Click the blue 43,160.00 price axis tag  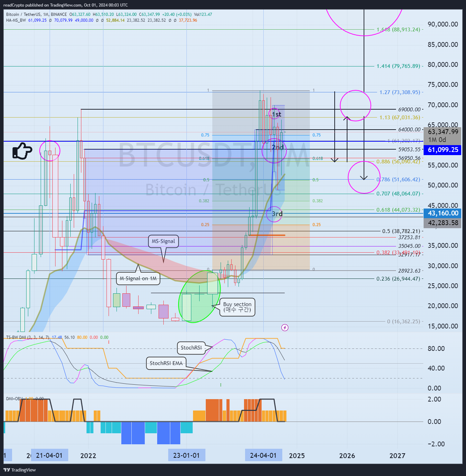[x=443, y=213]
